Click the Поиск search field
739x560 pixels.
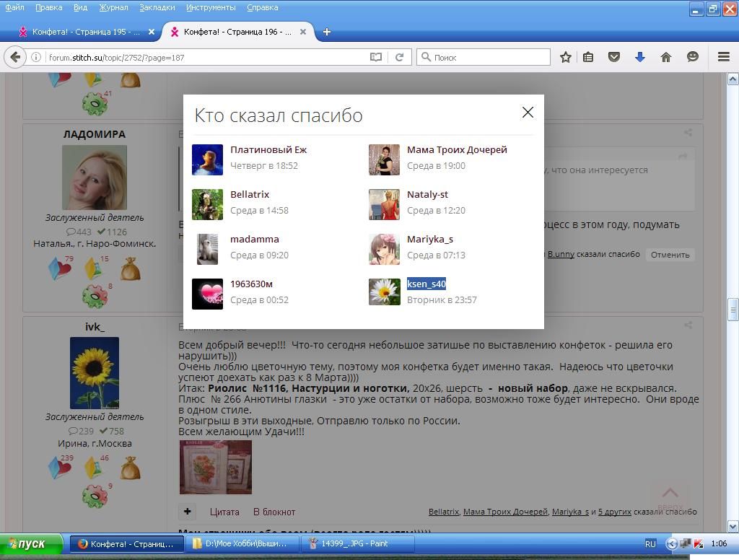489,57
